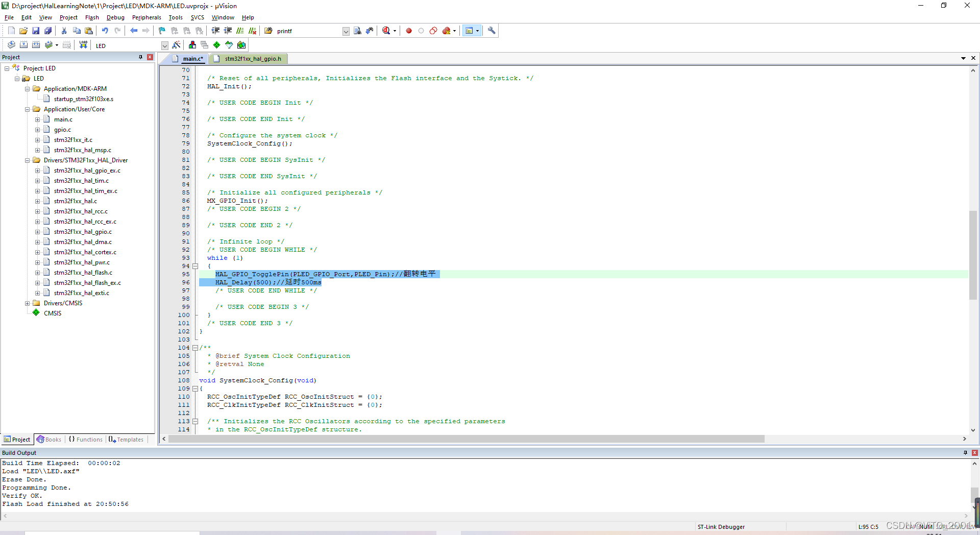
Task: Disable all breakpoints with linked circles icon
Action: click(433, 31)
